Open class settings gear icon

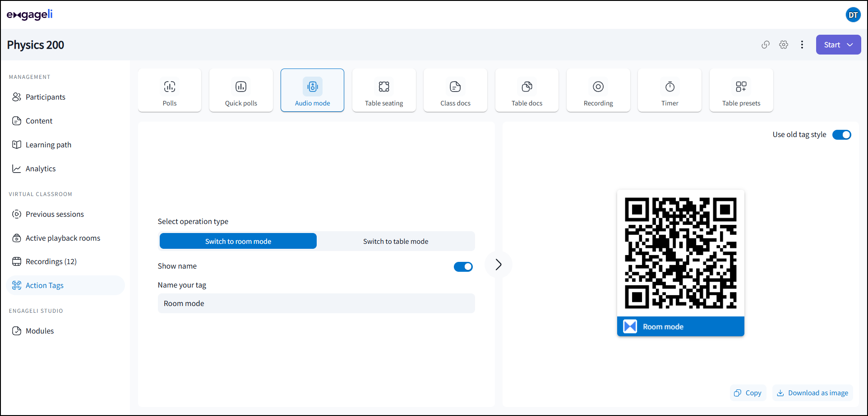pyautogui.click(x=784, y=45)
